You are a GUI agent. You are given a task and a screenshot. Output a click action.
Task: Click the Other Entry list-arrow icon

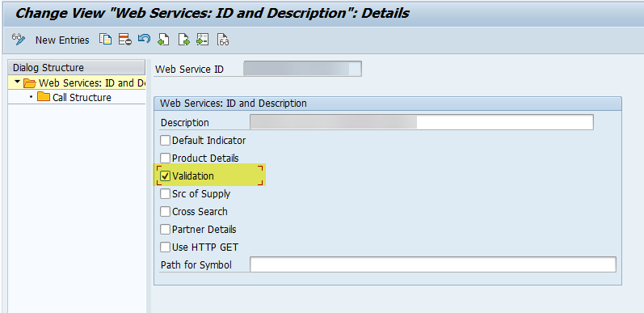(x=203, y=40)
